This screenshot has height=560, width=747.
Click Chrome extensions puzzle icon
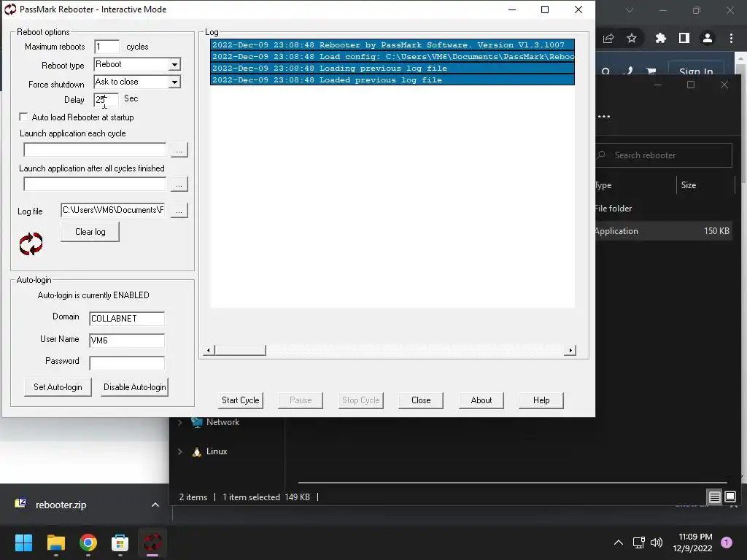coord(660,38)
